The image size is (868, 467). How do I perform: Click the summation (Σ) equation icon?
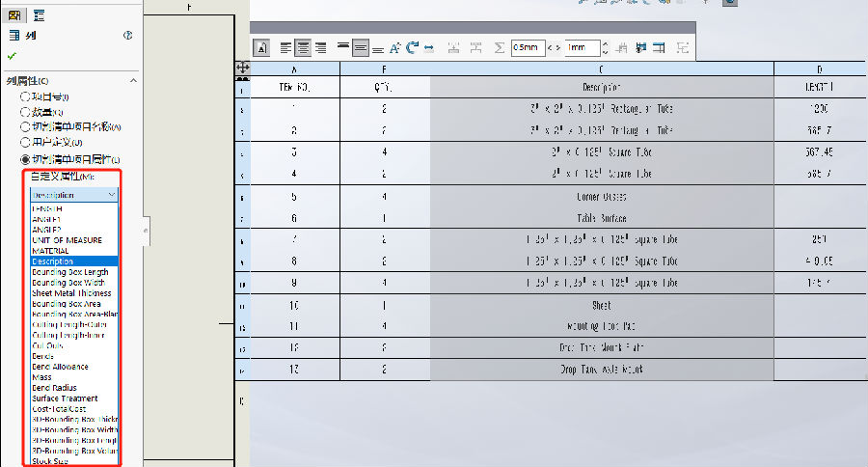tap(500, 47)
